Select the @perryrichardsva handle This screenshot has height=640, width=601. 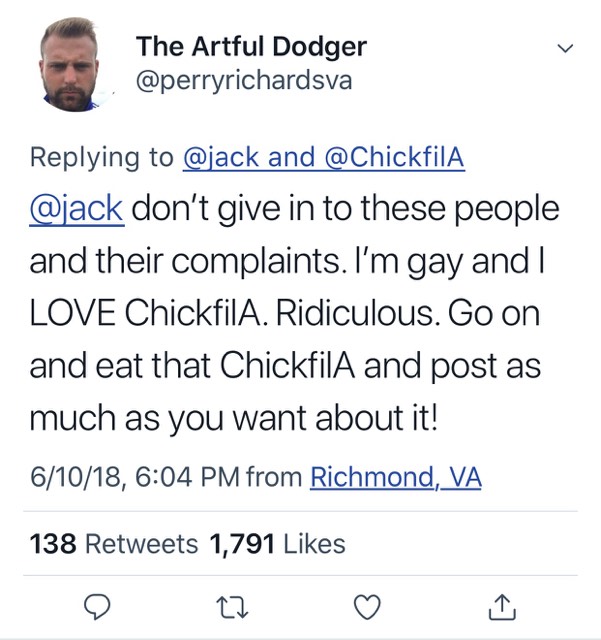click(244, 80)
